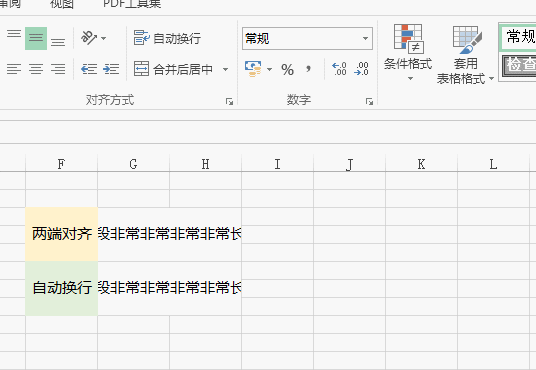Open 数字 dialog launcher
536x370 pixels.
[x=369, y=101]
